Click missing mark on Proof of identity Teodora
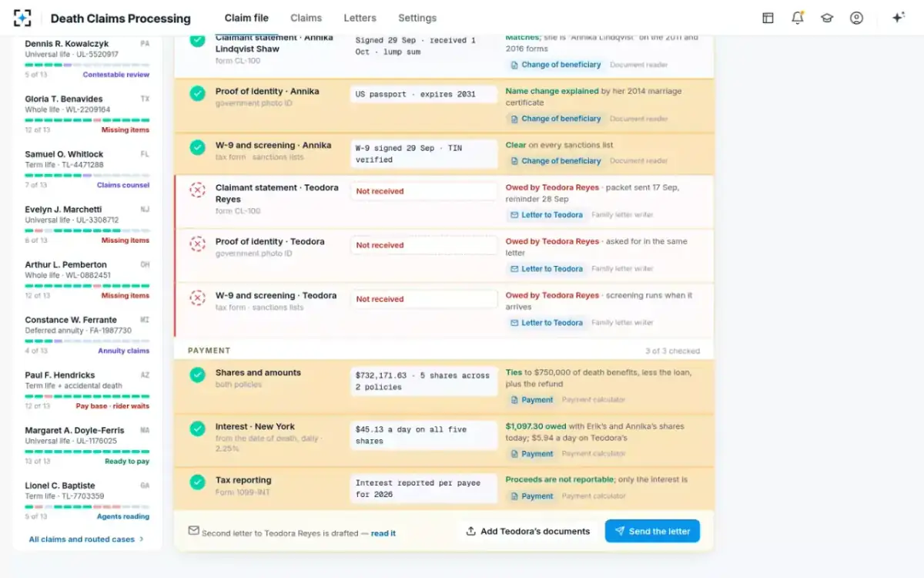The height and width of the screenshot is (578, 924). tap(198, 244)
